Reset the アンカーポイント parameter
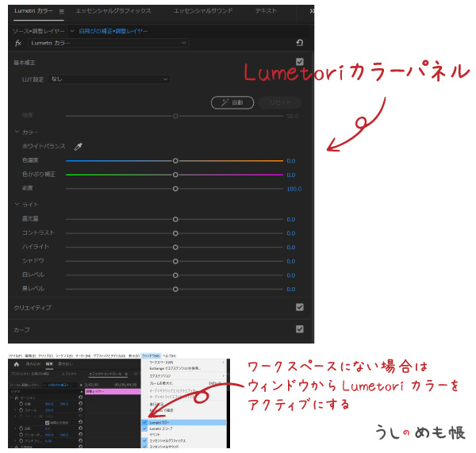The width and height of the screenshot is (476, 453). coord(80,435)
